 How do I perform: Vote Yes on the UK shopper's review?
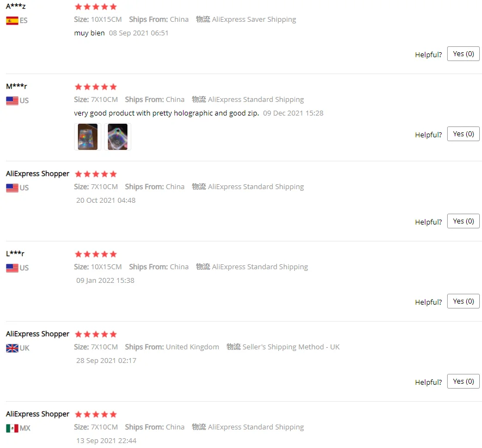pyautogui.click(x=463, y=381)
